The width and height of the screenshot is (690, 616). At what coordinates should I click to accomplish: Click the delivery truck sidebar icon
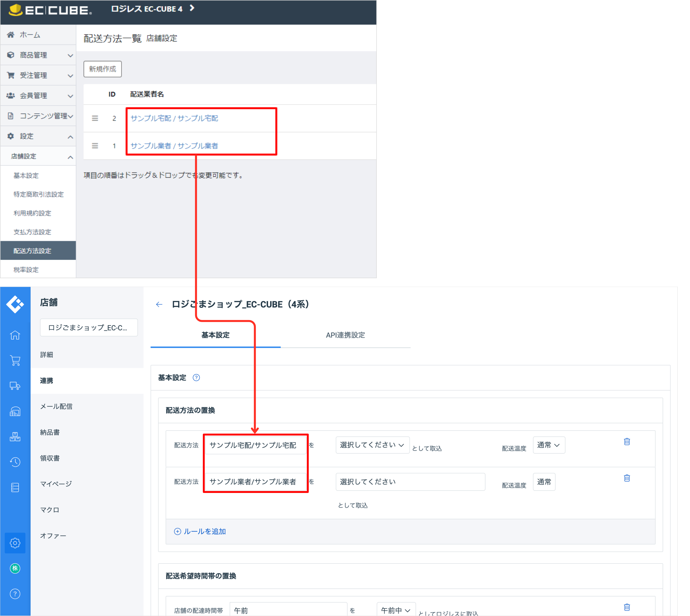(x=15, y=386)
